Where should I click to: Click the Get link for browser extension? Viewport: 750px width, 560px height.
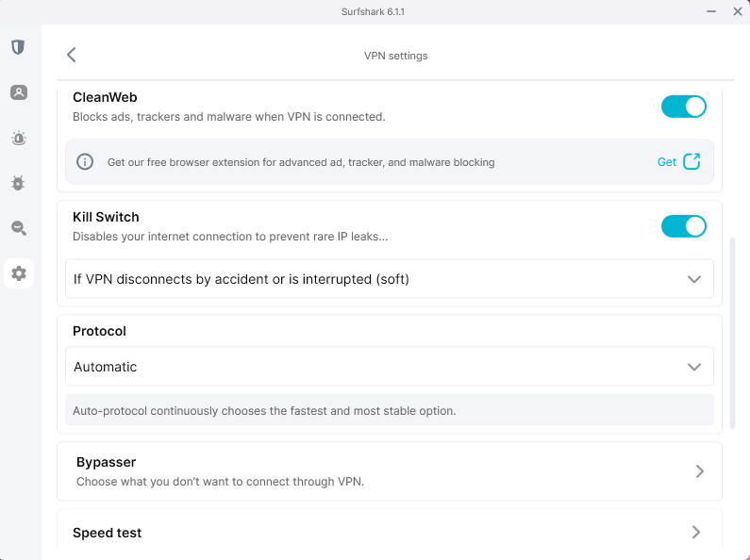pos(666,162)
